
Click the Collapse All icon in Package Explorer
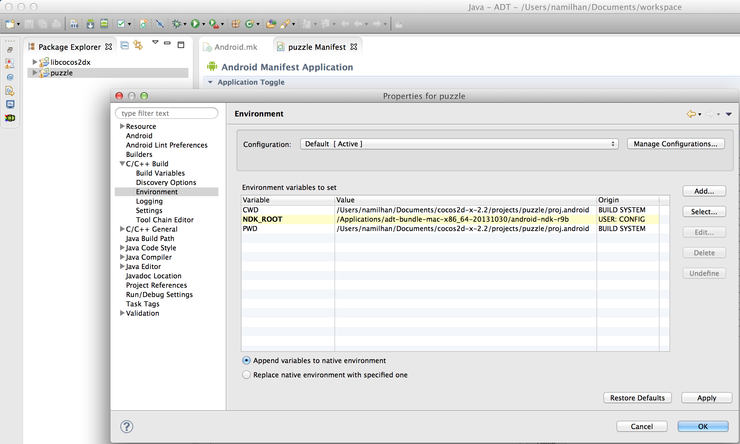pyautogui.click(x=125, y=45)
